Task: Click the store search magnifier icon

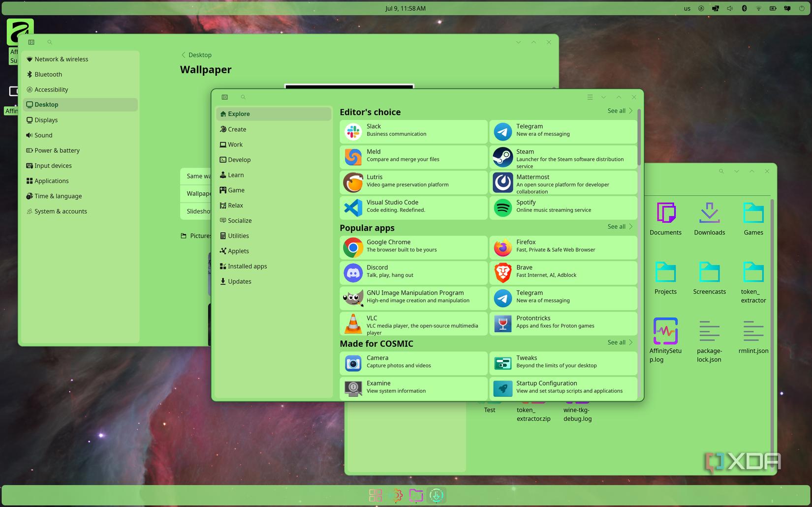Action: coord(243,97)
